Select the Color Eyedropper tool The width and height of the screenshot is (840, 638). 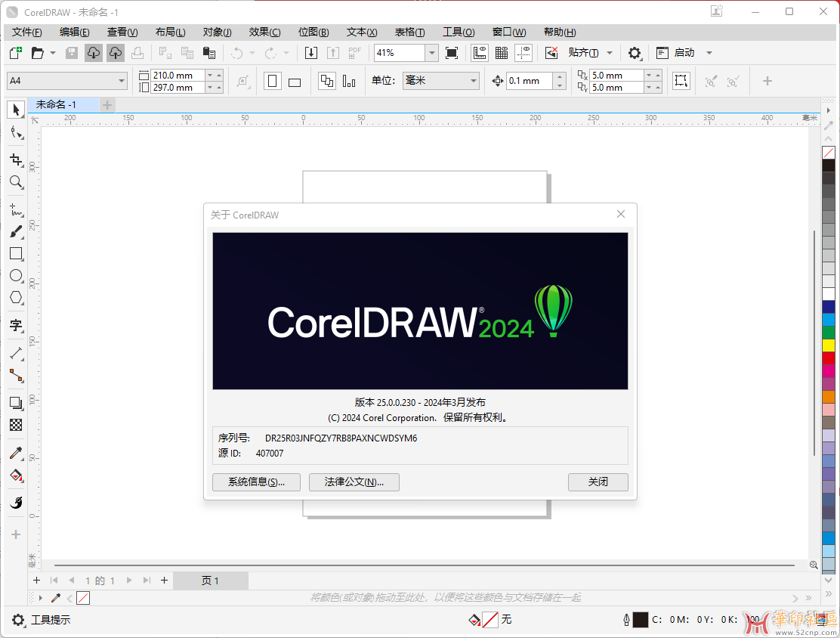16,453
